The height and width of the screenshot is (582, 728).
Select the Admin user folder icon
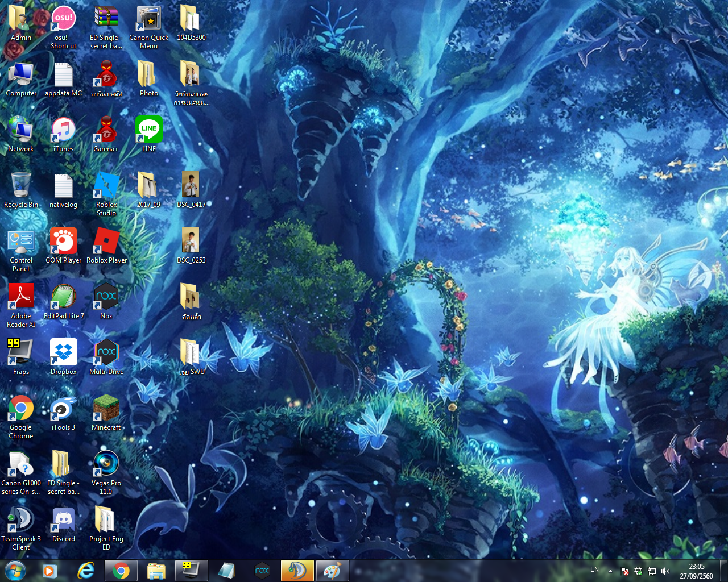pos(21,23)
